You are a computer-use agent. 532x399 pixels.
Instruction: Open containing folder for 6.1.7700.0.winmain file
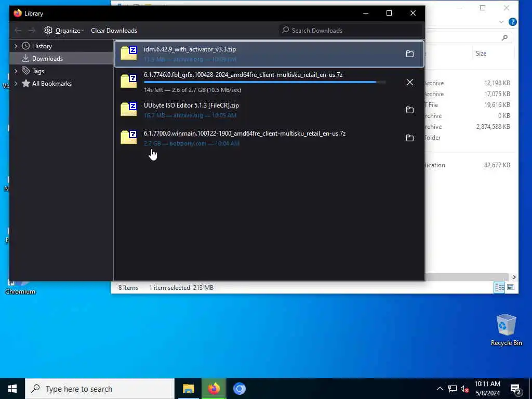click(410, 138)
